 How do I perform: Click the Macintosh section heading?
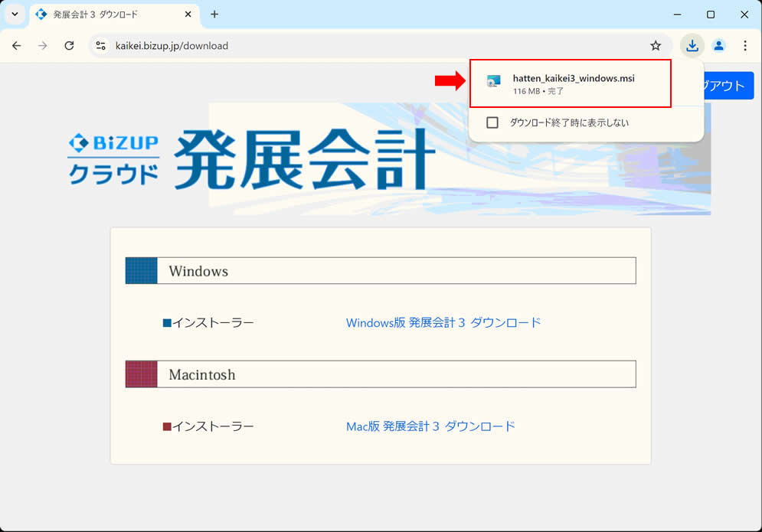click(x=381, y=374)
